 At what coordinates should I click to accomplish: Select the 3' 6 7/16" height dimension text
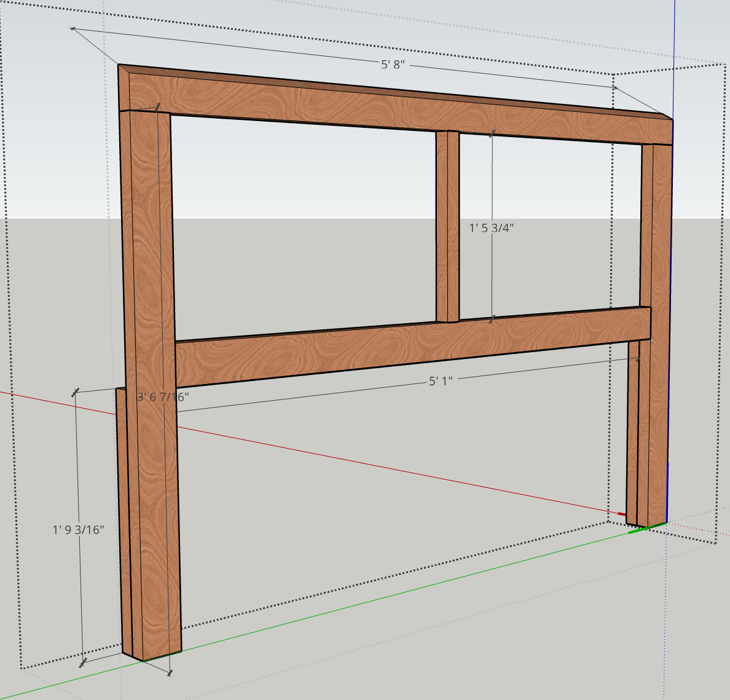[162, 397]
